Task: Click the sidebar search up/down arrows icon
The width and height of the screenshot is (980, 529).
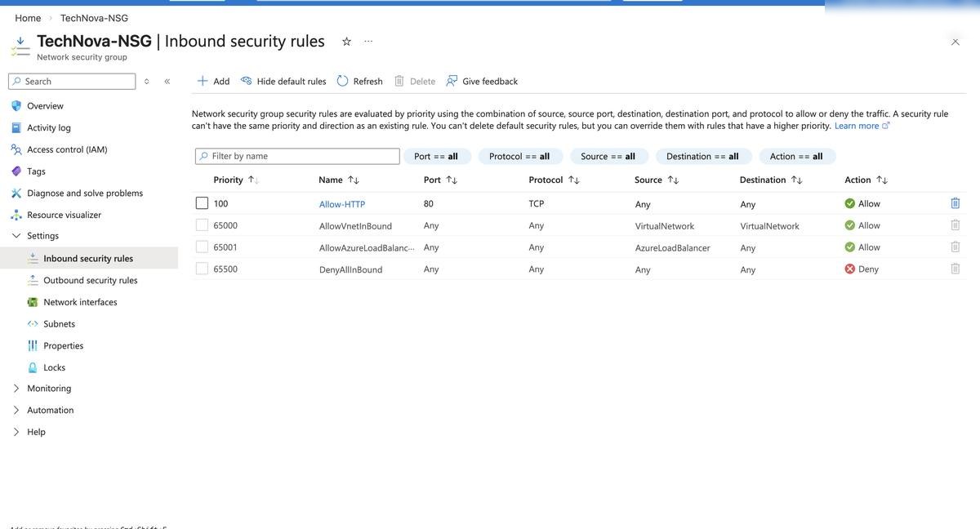Action: coord(147,81)
